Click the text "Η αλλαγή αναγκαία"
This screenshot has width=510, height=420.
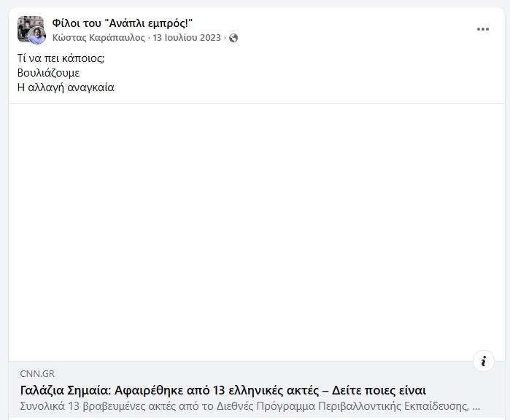pyautogui.click(x=66, y=87)
